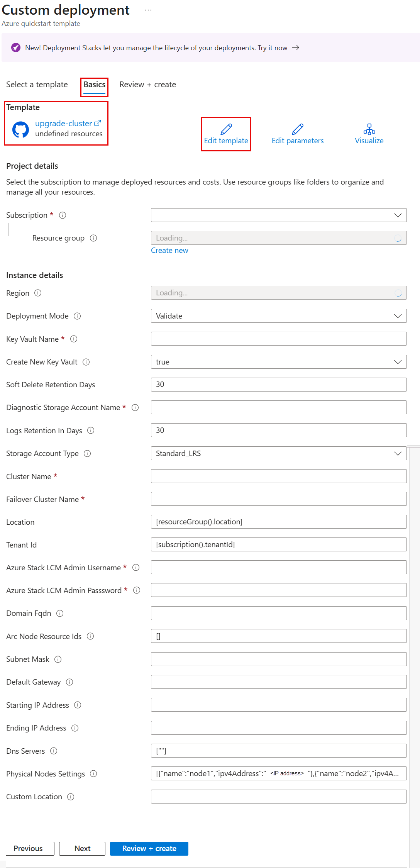420x868 pixels.
Task: Click the Edit parameters pencil icon
Action: pyautogui.click(x=297, y=129)
